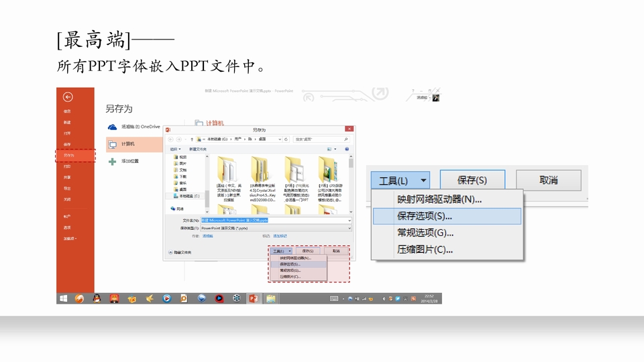Click the back arrow in backstage sidebar
644x362 pixels.
68,97
